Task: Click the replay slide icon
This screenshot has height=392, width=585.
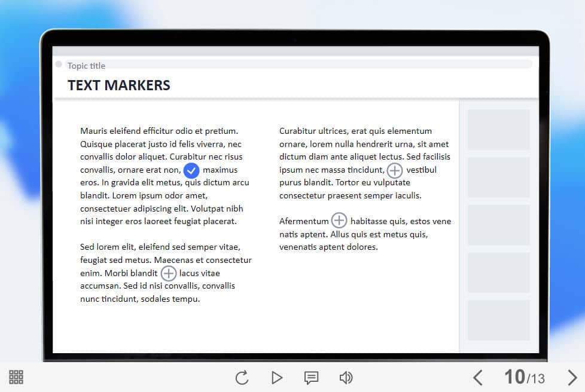Action: [x=242, y=378]
